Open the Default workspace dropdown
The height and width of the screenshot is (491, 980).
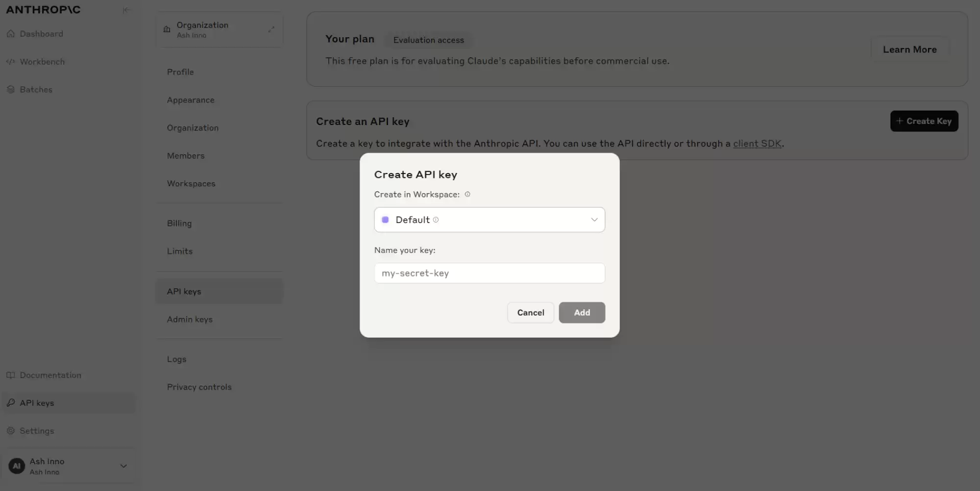point(490,220)
